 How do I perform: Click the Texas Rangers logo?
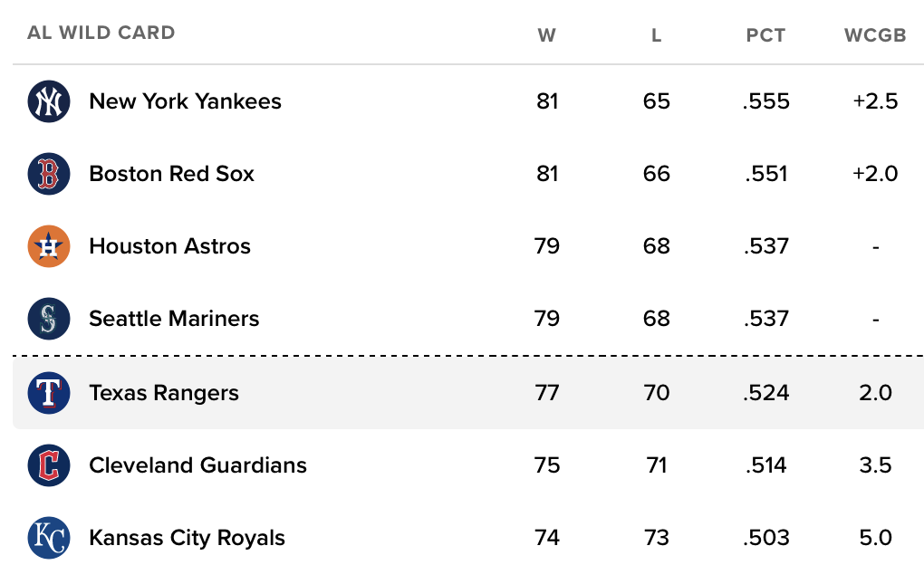coord(49,393)
